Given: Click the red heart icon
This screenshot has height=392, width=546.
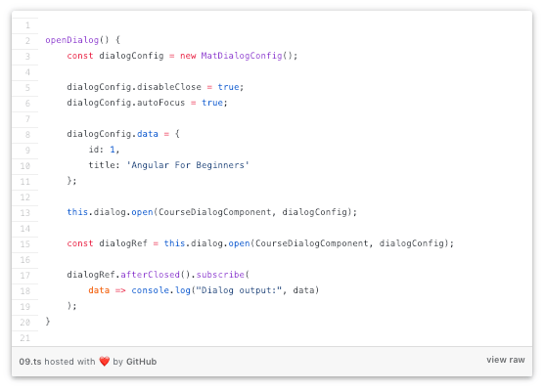Looking at the screenshot, I should point(104,362).
